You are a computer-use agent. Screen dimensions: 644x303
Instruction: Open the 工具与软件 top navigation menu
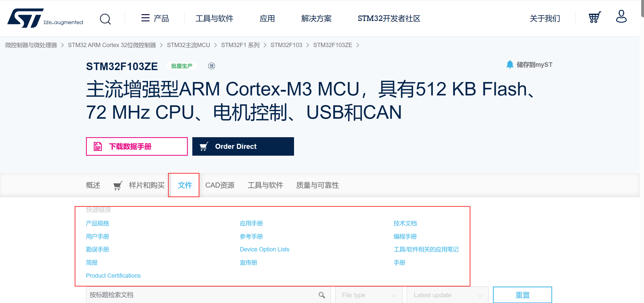click(214, 18)
